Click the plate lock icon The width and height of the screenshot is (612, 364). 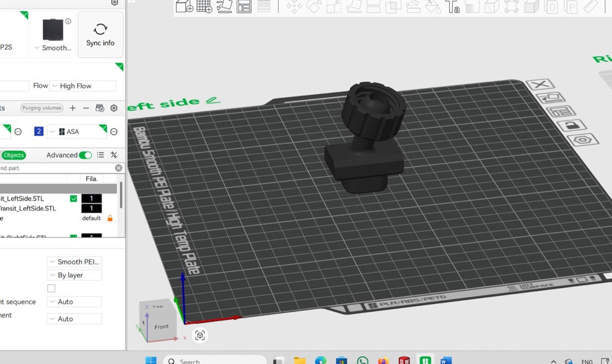[x=572, y=125]
